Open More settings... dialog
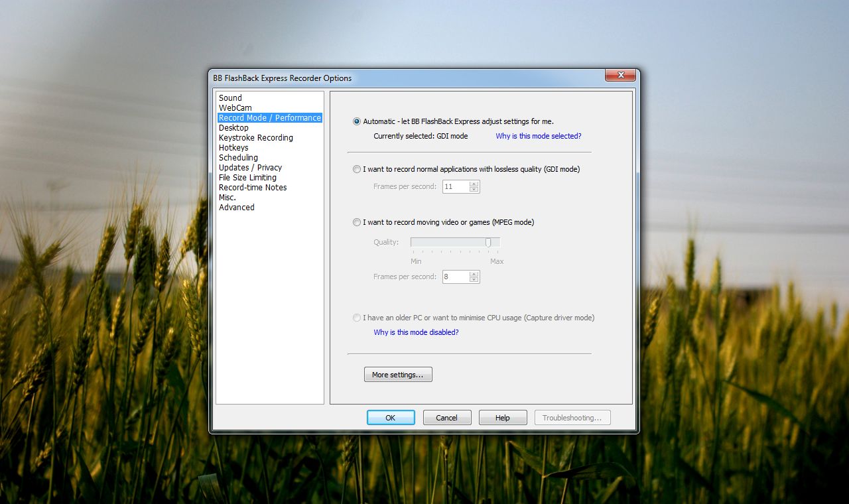849x504 pixels. pyautogui.click(x=398, y=375)
